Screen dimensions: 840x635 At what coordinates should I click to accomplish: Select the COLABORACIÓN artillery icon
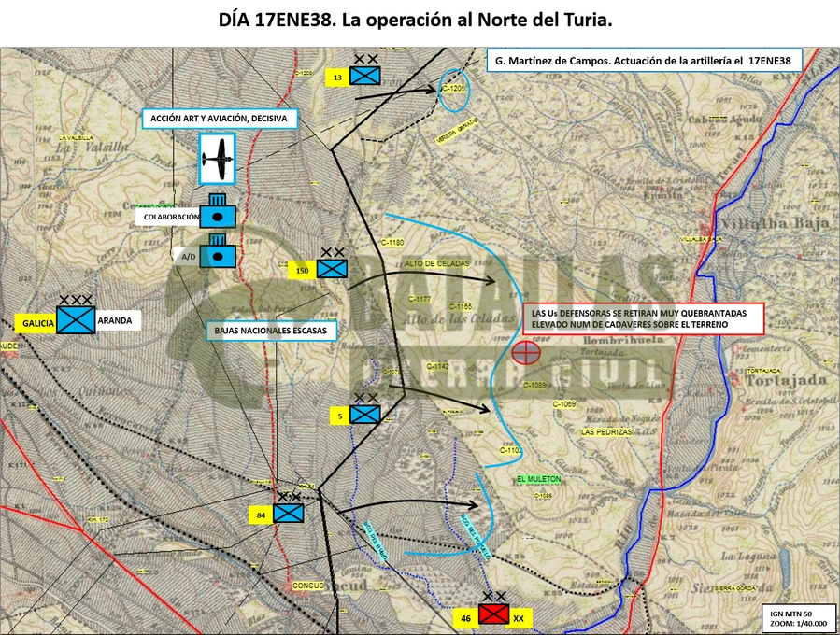pyautogui.click(x=218, y=210)
